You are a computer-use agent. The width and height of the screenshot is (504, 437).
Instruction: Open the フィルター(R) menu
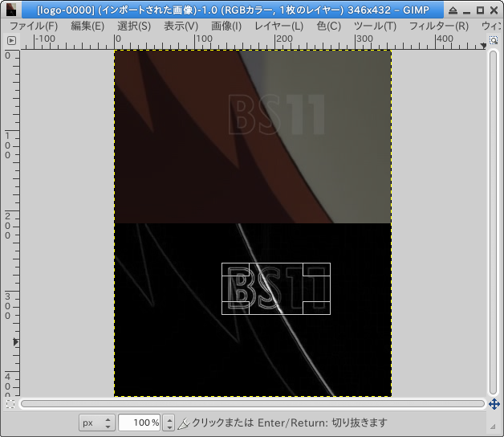pos(439,26)
